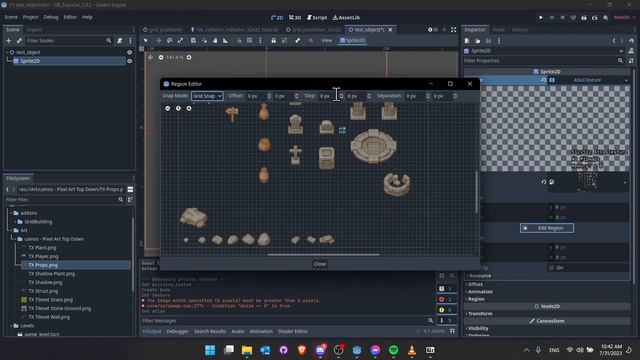
Task: Collapse the addons folder in FileSystem
Action: coord(11,213)
